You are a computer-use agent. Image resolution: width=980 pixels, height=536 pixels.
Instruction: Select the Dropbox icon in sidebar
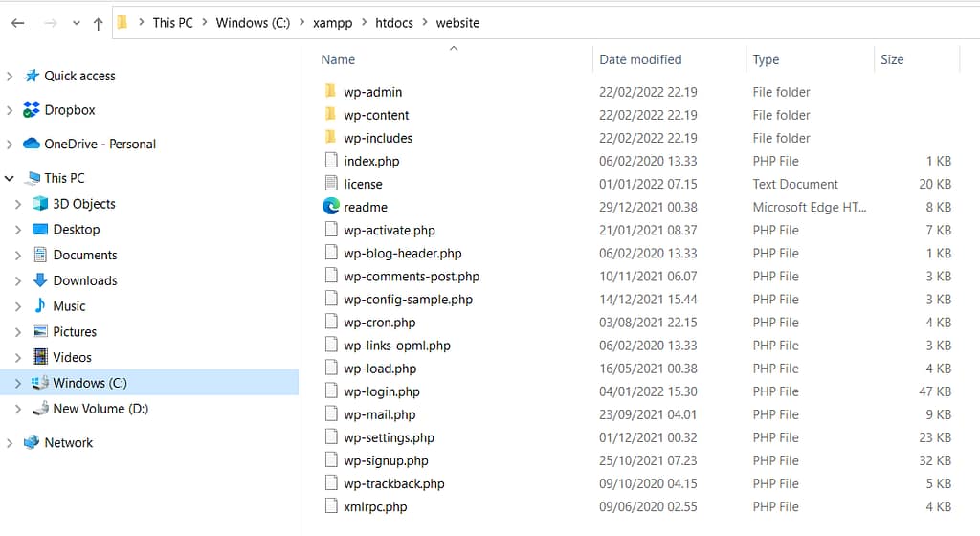pos(32,110)
